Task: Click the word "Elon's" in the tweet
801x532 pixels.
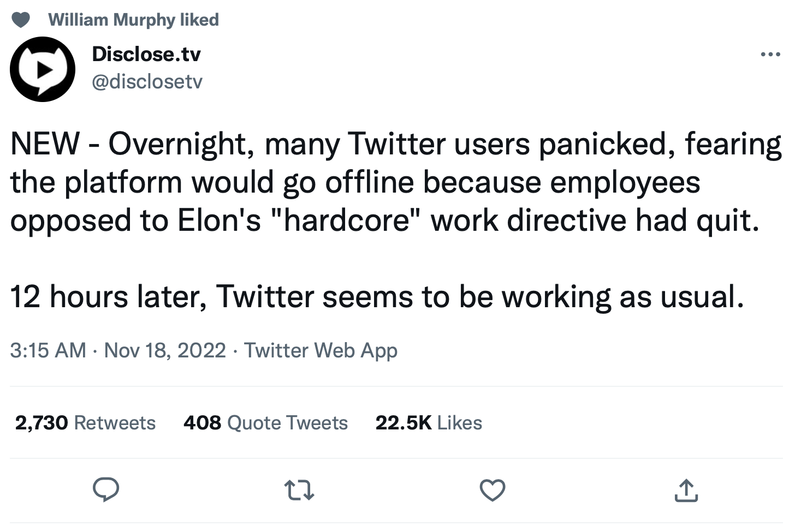Action: [219, 220]
